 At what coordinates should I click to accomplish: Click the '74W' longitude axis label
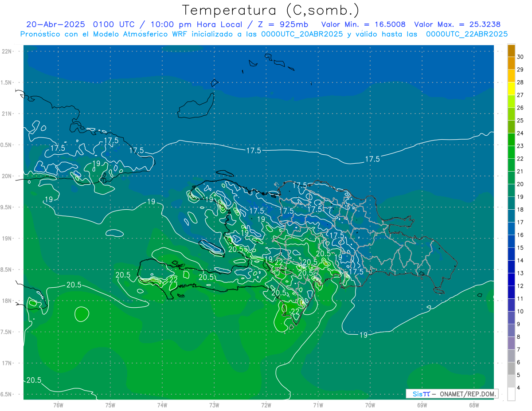click(162, 405)
